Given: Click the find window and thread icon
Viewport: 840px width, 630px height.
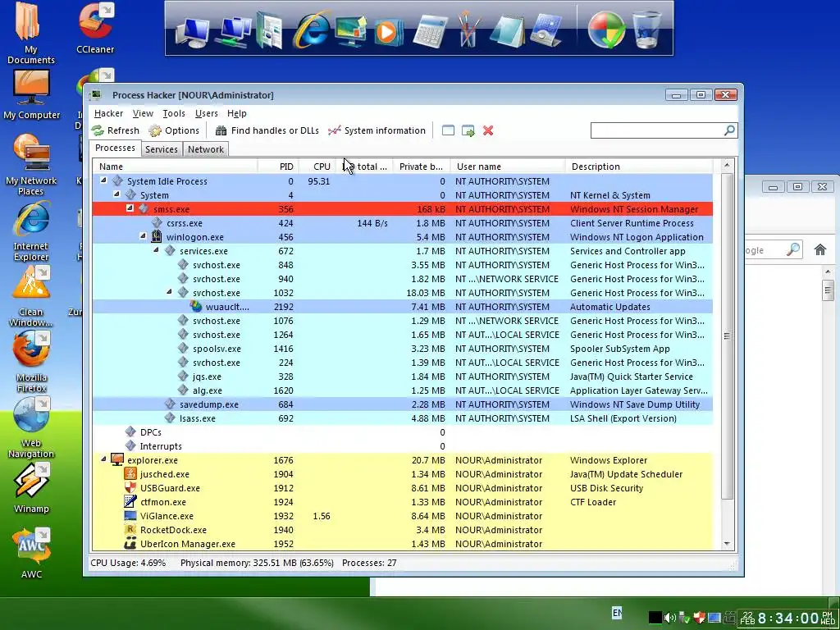Looking at the screenshot, I should point(468,130).
